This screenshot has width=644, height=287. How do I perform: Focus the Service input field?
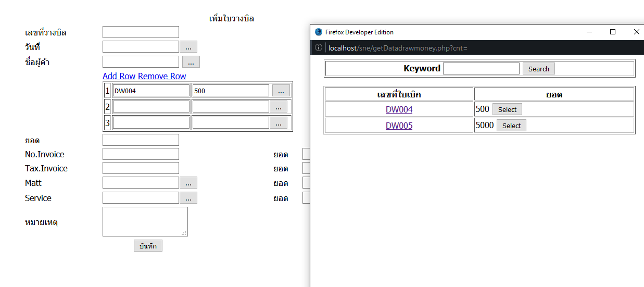141,198
